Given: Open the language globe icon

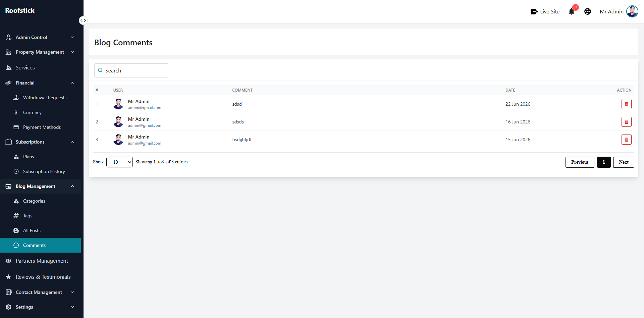Looking at the screenshot, I should click(x=588, y=11).
